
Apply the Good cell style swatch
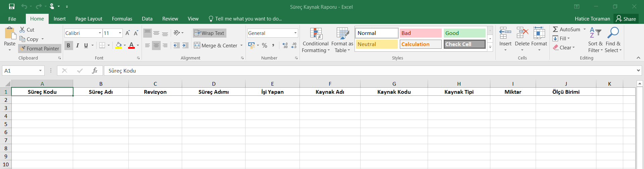point(464,33)
